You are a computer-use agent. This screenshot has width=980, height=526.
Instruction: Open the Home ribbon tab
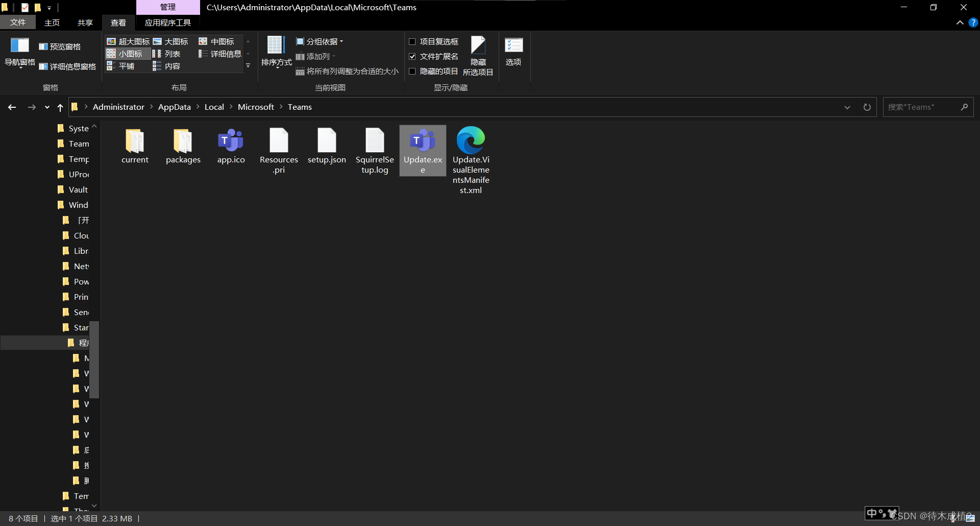click(52, 22)
